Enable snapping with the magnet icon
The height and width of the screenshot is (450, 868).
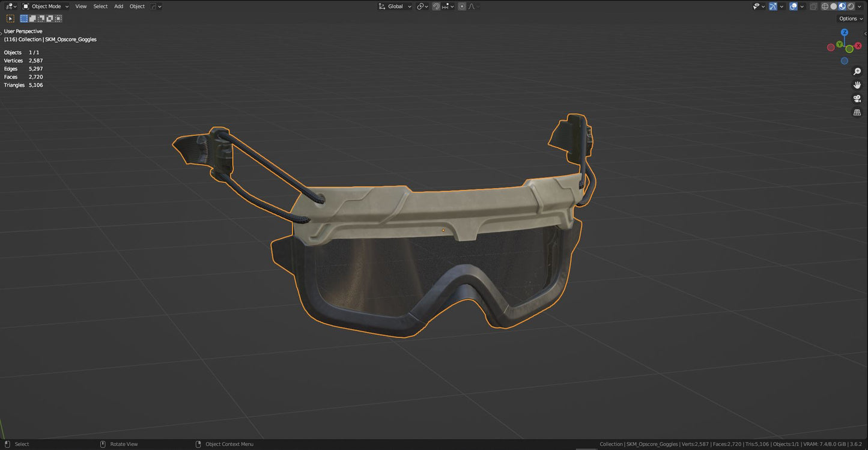tap(437, 6)
